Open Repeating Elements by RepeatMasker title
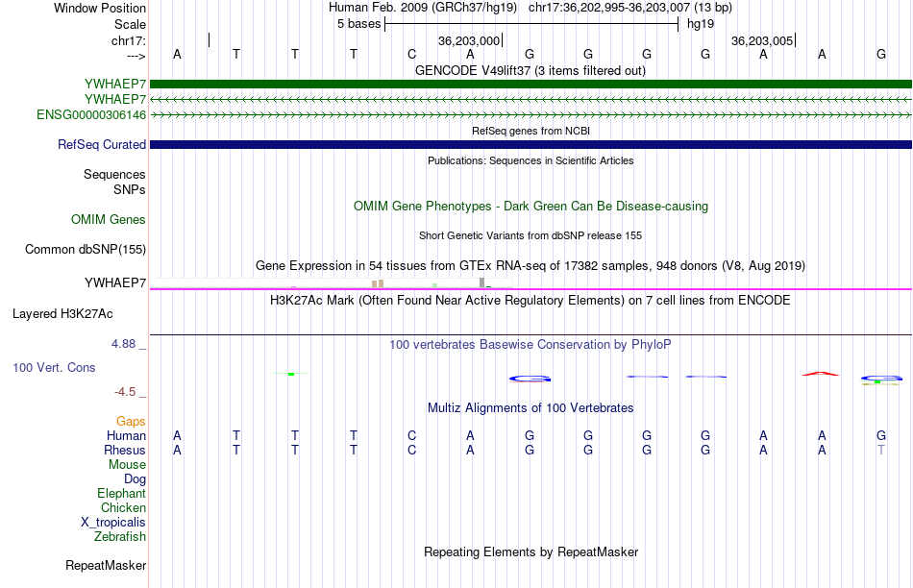 pos(531,551)
